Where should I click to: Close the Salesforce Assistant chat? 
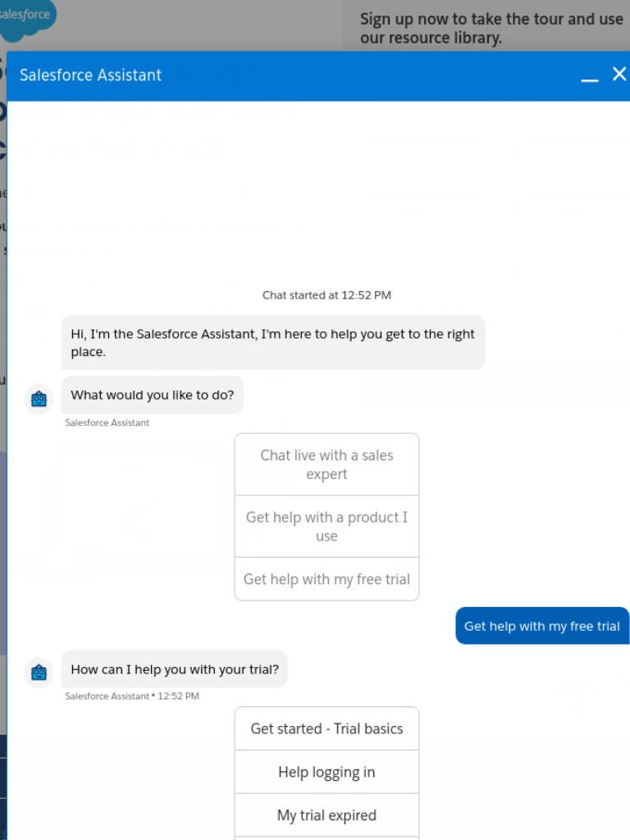click(619, 74)
